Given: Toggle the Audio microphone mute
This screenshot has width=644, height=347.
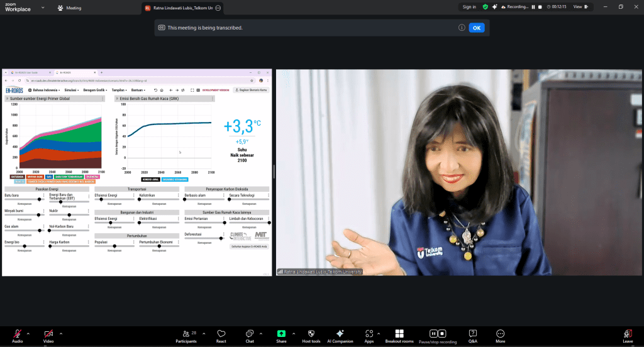Looking at the screenshot, I should [17, 334].
